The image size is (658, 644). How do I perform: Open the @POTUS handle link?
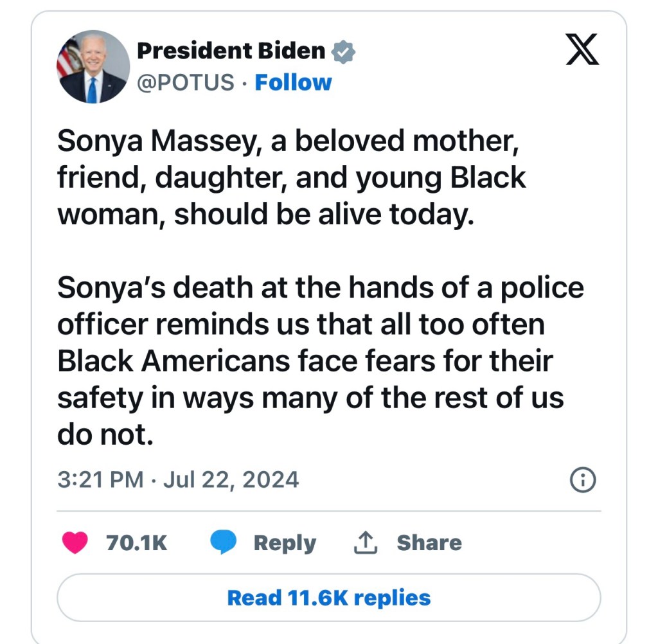[x=186, y=82]
